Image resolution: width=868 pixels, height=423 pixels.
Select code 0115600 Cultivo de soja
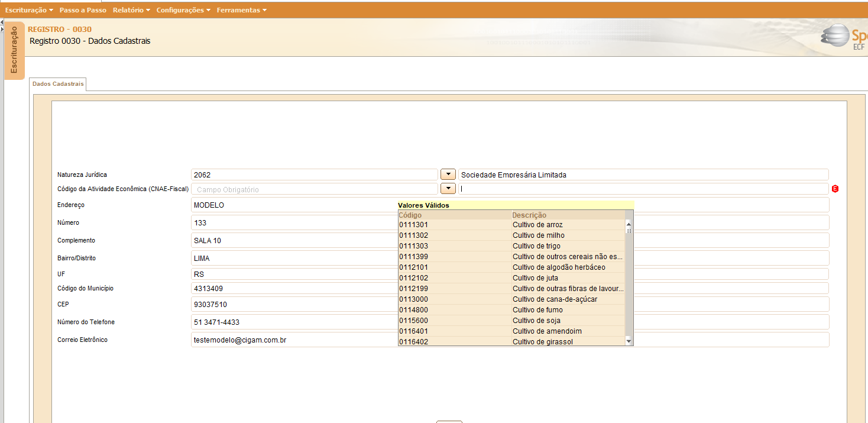coord(511,321)
